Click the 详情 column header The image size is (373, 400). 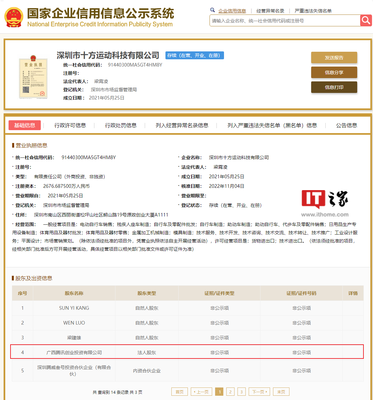[x=353, y=293]
